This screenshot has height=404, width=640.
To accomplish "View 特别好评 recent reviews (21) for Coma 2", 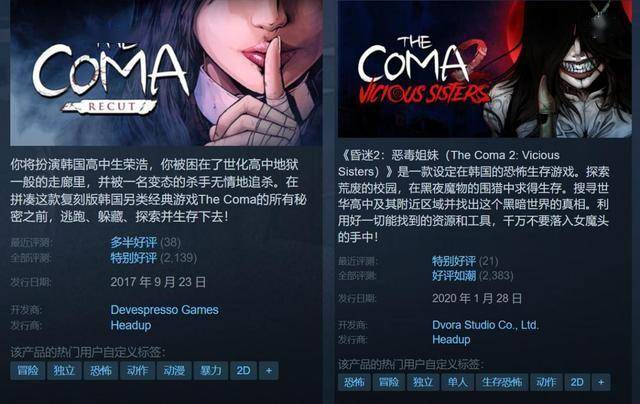I will 454,261.
